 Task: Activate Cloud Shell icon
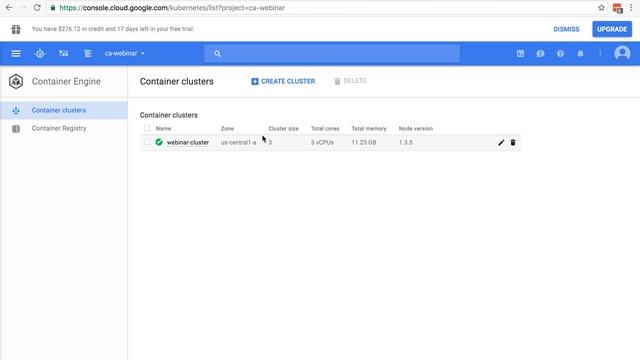(520, 53)
